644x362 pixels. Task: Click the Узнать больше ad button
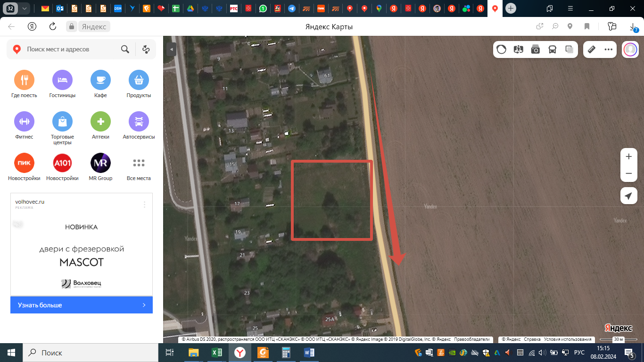(82, 305)
